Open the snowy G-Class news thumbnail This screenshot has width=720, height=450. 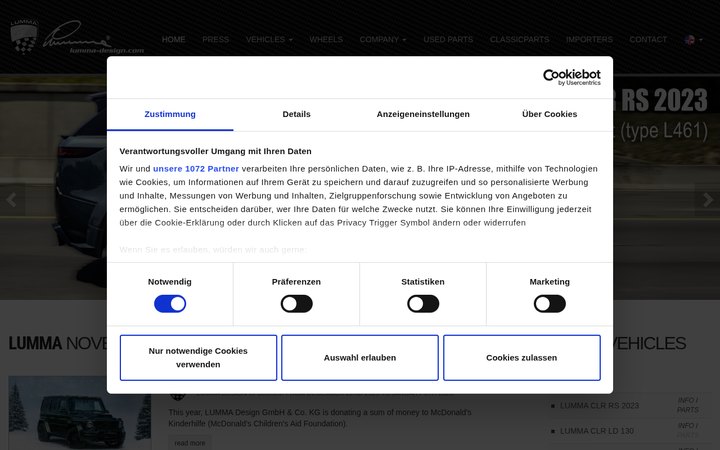point(79,413)
